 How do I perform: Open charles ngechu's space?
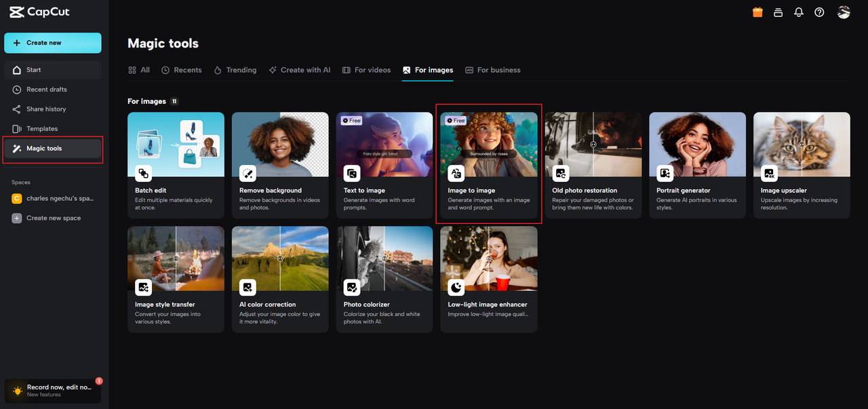coord(53,199)
